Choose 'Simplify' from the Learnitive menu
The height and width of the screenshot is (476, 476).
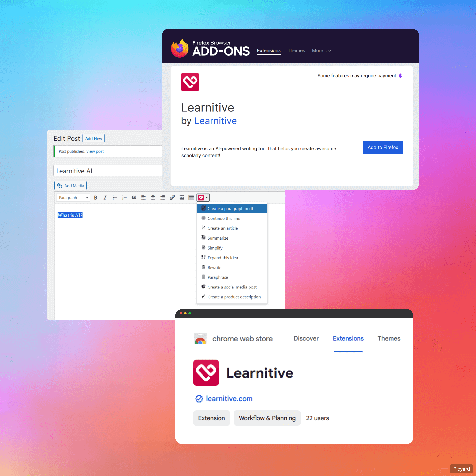click(232, 248)
